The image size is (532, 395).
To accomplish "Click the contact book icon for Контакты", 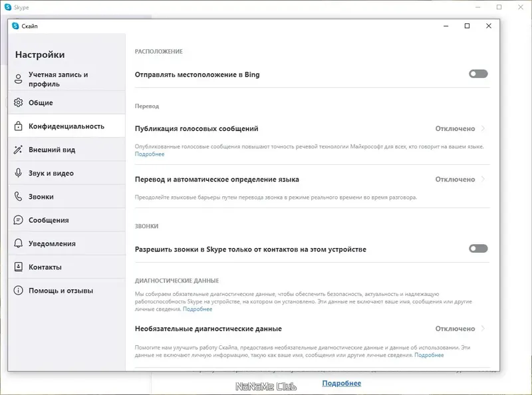I will [19, 267].
